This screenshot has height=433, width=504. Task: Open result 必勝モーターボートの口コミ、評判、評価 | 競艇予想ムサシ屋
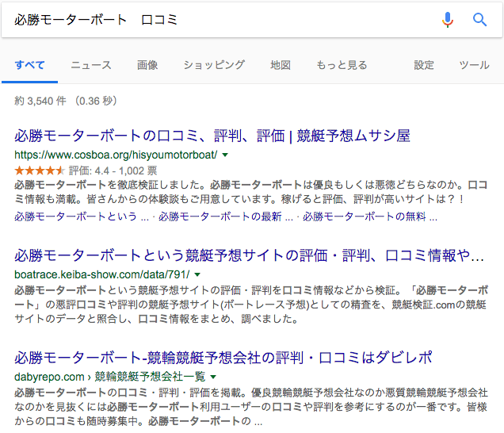pyautogui.click(x=212, y=136)
